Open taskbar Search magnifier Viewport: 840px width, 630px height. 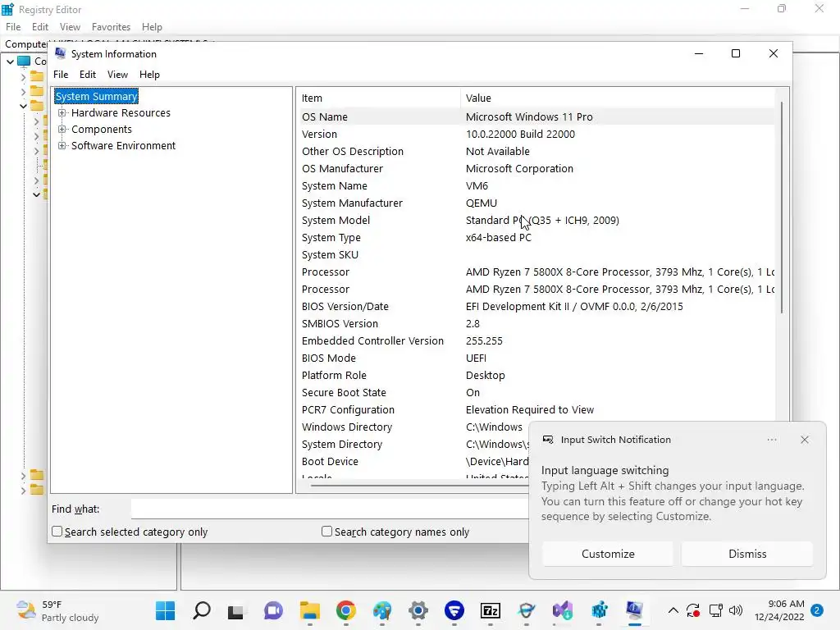[202, 610]
